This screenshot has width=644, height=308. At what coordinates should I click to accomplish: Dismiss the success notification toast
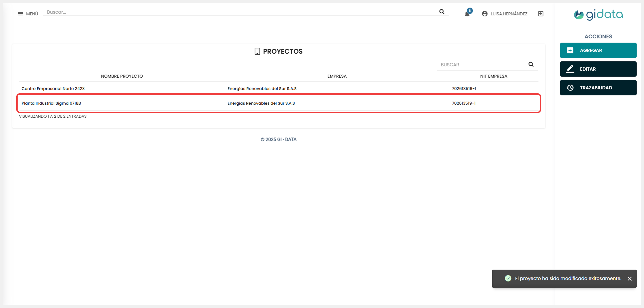click(x=629, y=279)
